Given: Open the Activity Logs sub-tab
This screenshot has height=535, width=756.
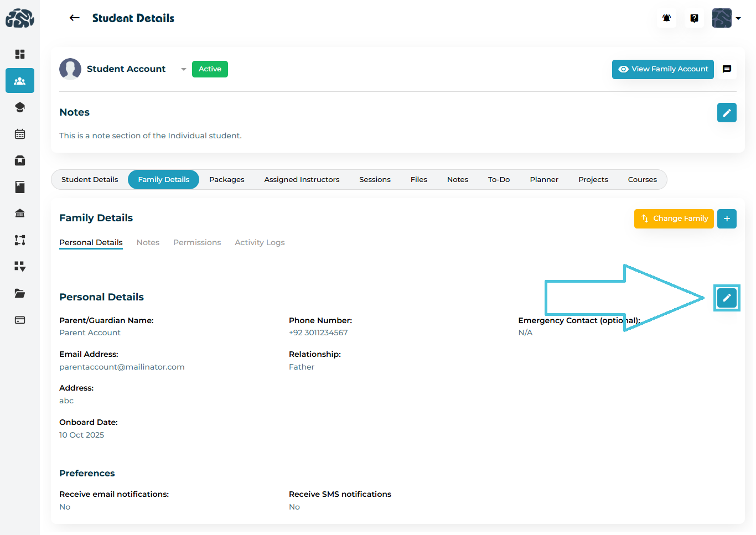Looking at the screenshot, I should (x=260, y=243).
